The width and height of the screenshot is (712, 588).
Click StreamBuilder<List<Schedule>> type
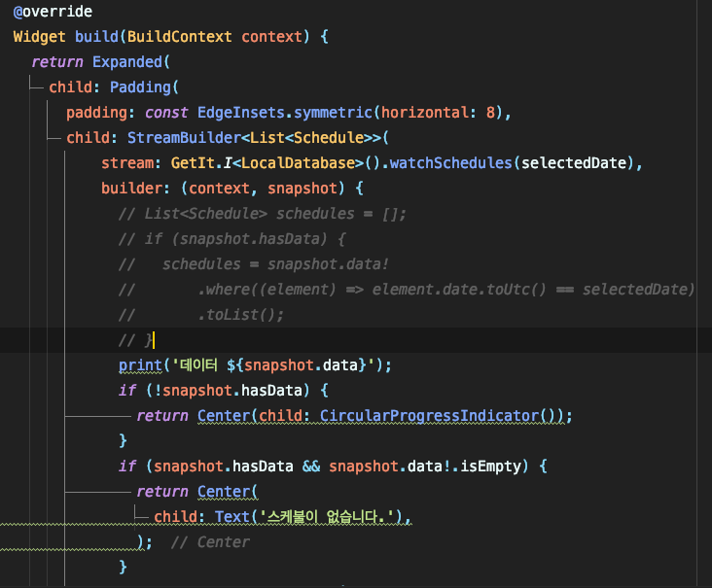(254, 138)
